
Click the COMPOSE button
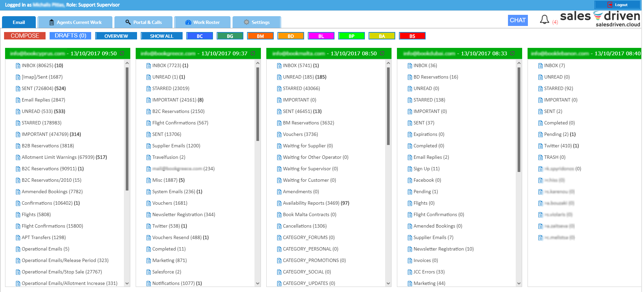25,36
